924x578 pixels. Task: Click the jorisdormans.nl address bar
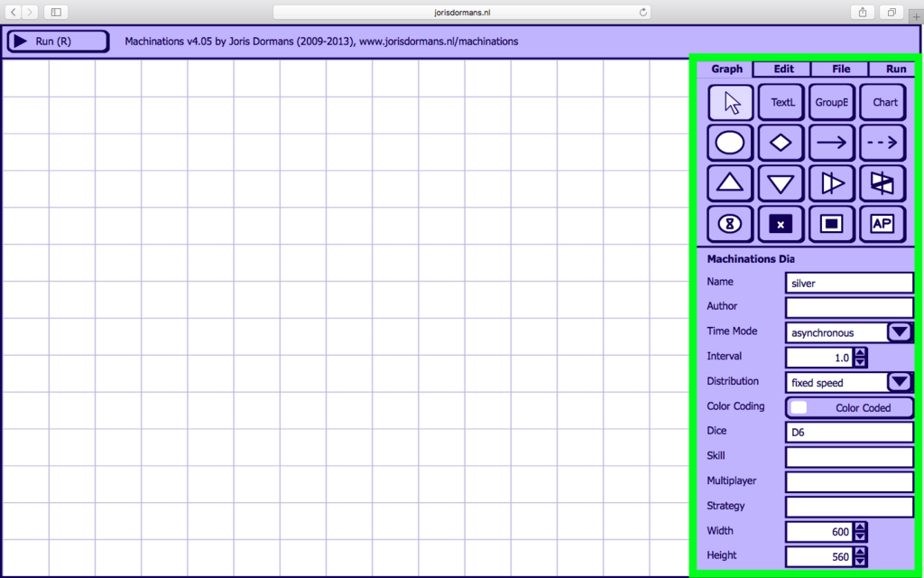[x=462, y=12]
